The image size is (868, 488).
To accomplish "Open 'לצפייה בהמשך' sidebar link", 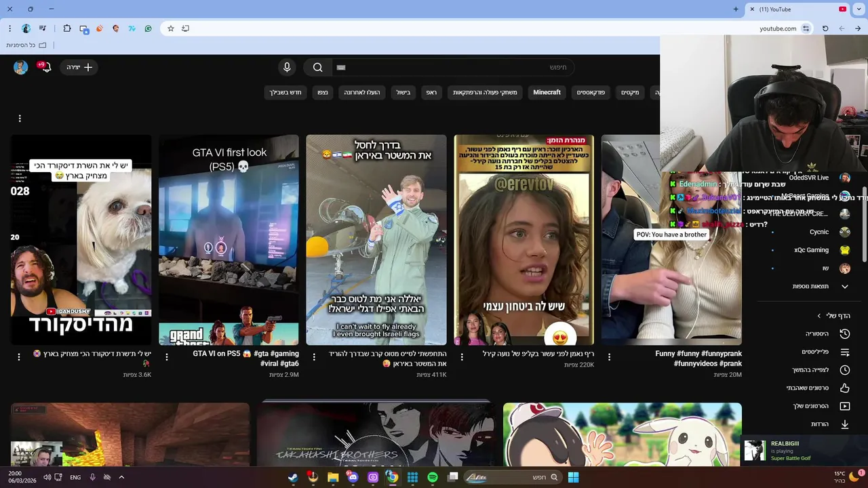I will (810, 370).
